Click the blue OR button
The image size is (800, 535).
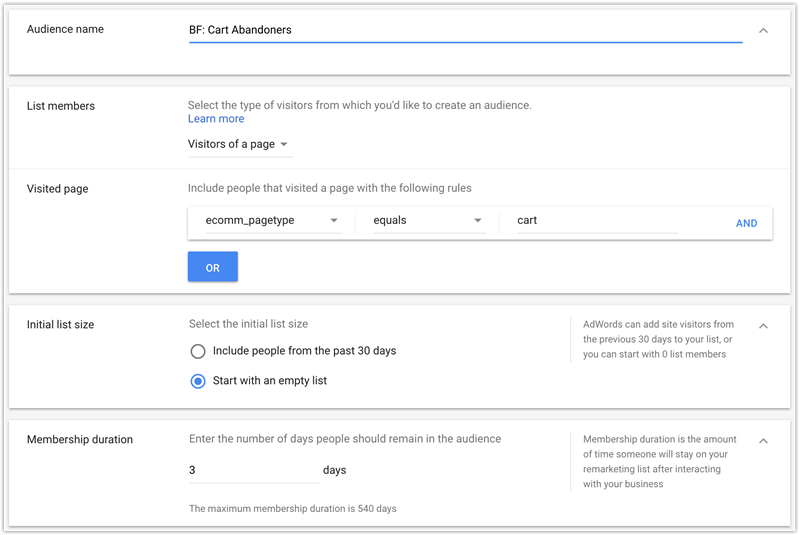[213, 267]
